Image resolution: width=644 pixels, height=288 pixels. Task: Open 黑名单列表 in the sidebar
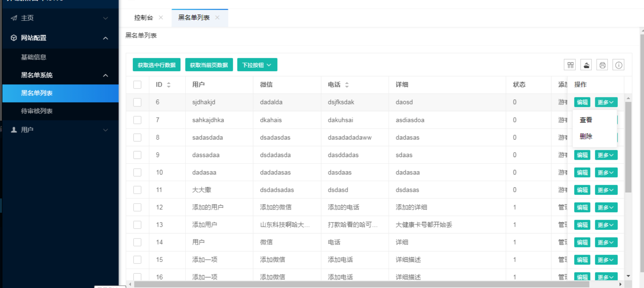60,93
